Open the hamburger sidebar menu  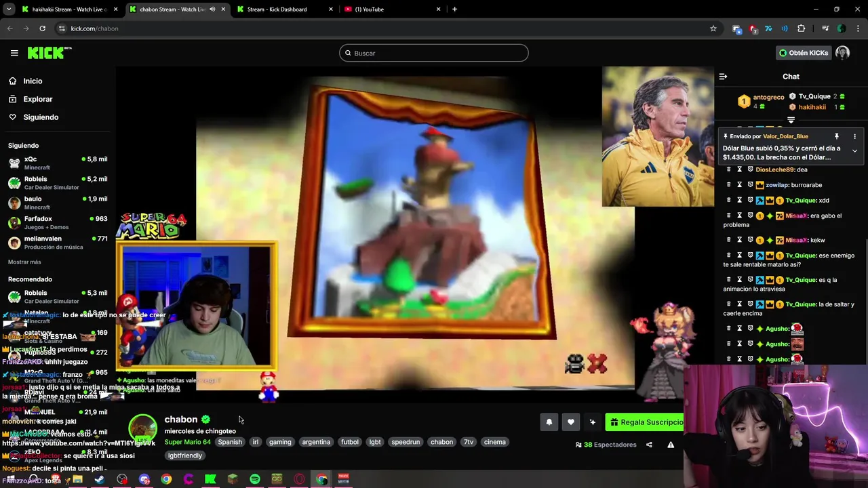click(14, 53)
